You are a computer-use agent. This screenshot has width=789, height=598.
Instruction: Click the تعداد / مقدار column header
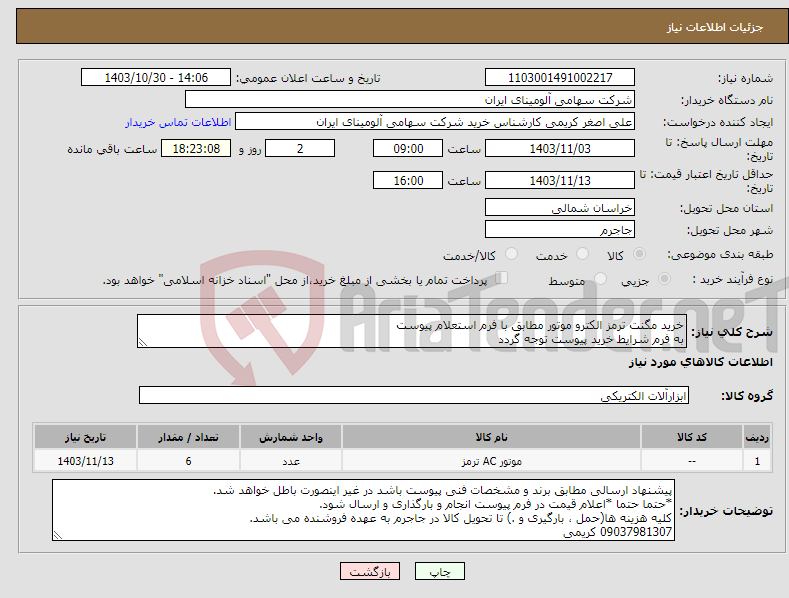pyautogui.click(x=188, y=437)
